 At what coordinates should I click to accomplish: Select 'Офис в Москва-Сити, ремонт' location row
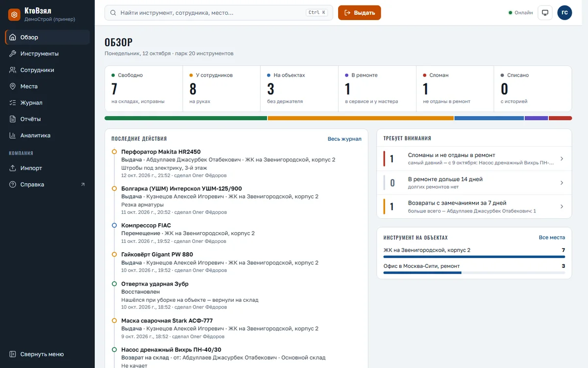click(x=474, y=268)
